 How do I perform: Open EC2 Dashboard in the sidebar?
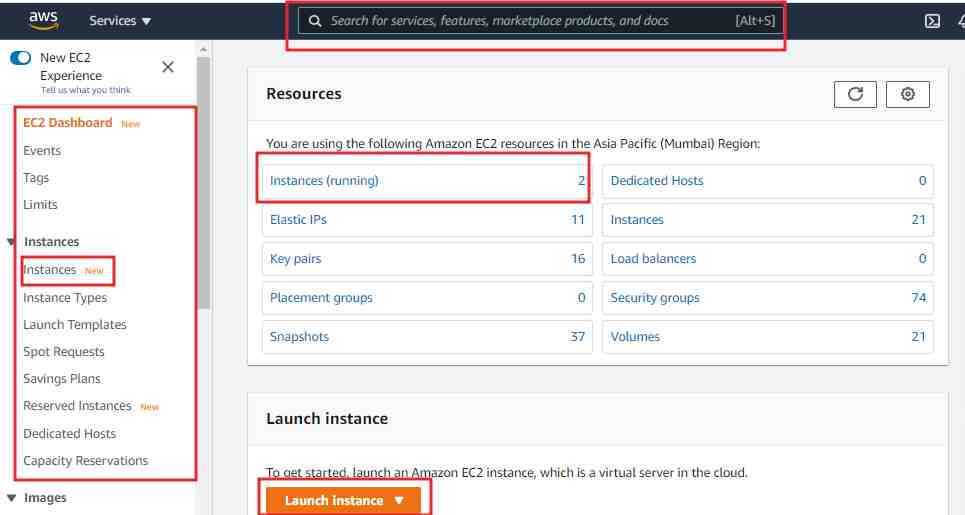click(68, 123)
